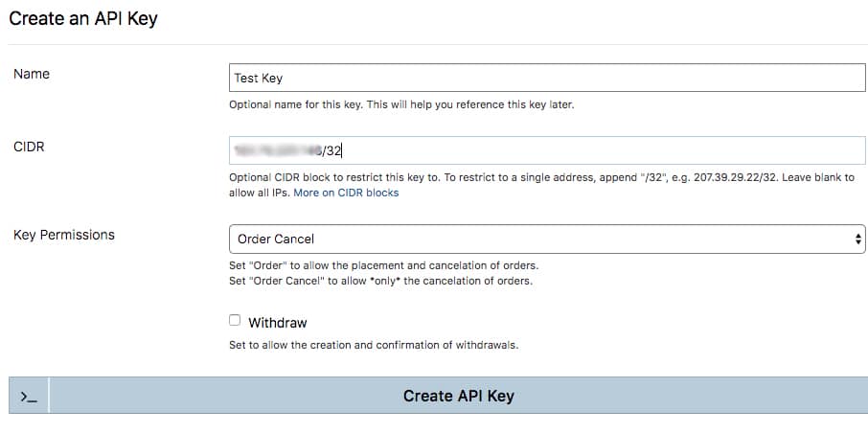Viewport: 868px width, 433px height.
Task: Click the Withdraw checkbox label text
Action: pos(277,323)
